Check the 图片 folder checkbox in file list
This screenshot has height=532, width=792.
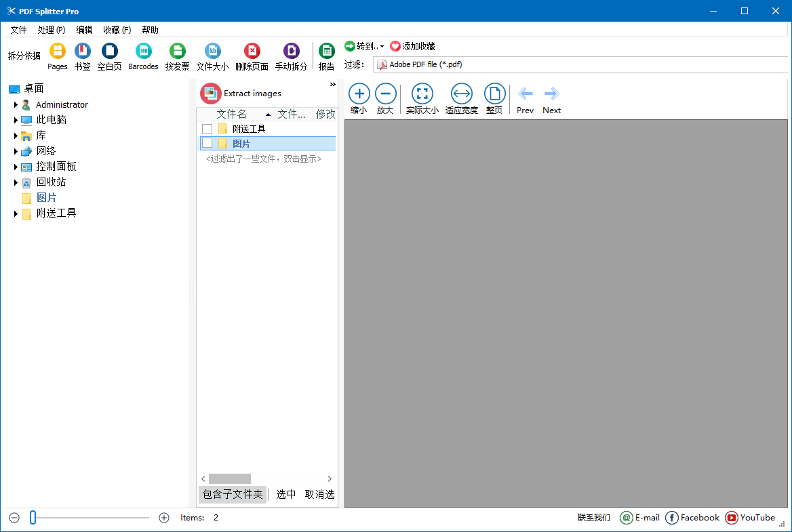[207, 144]
